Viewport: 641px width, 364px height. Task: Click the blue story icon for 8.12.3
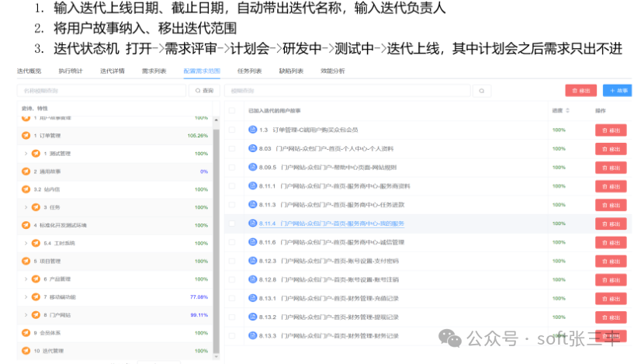point(252,261)
